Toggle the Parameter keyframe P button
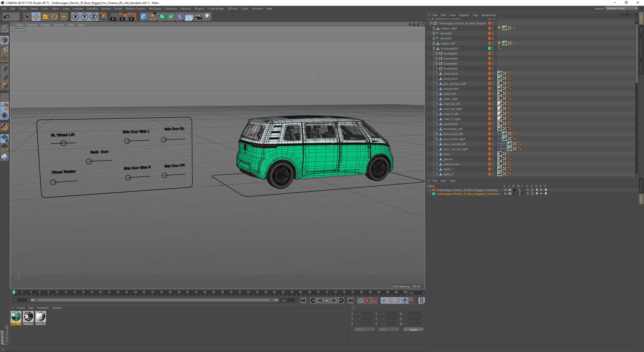This screenshot has height=352, width=644. (405, 300)
